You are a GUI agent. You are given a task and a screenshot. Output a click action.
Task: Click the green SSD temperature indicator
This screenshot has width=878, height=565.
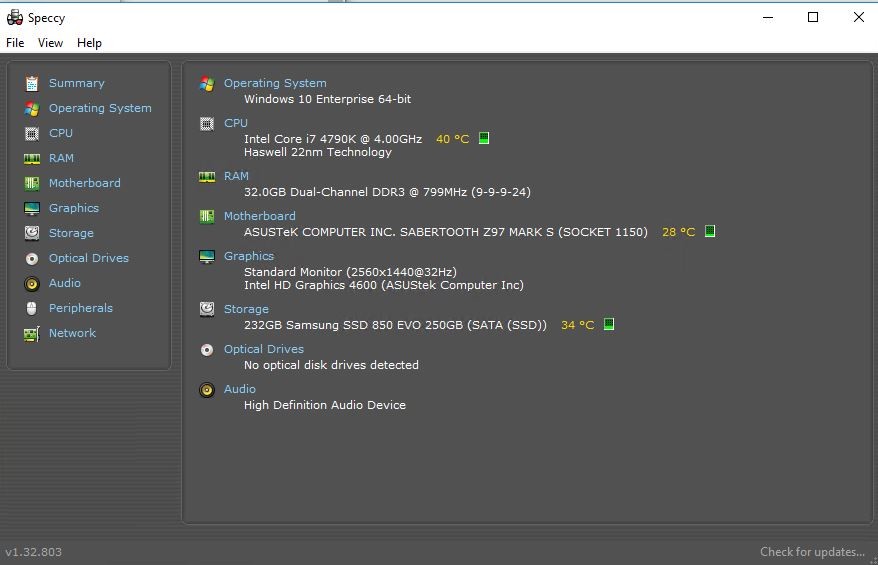609,324
